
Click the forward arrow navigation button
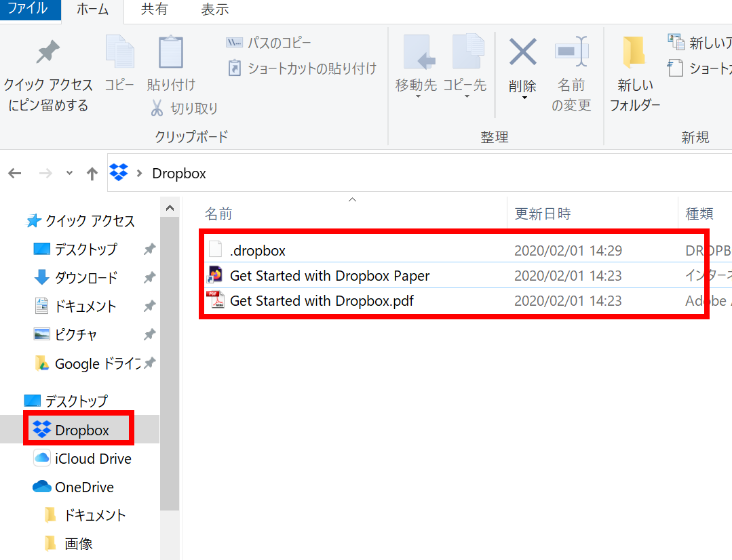point(45,174)
